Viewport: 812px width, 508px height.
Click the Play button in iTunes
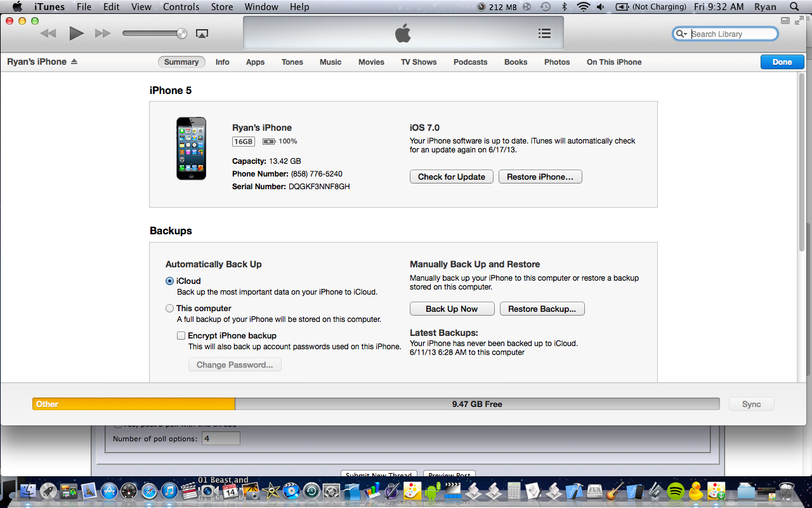[76, 33]
